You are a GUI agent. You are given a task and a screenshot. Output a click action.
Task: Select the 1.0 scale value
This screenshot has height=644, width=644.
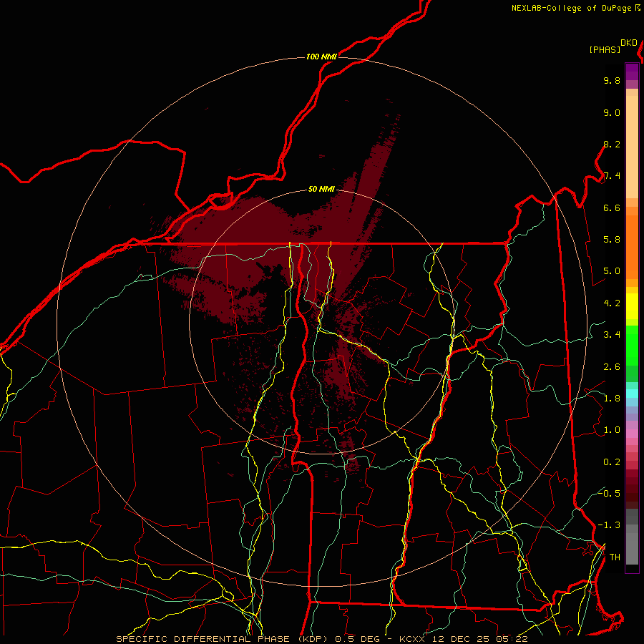coord(612,430)
